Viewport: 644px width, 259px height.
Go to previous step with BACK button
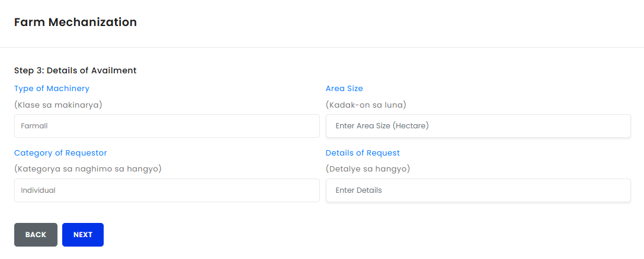tap(36, 235)
